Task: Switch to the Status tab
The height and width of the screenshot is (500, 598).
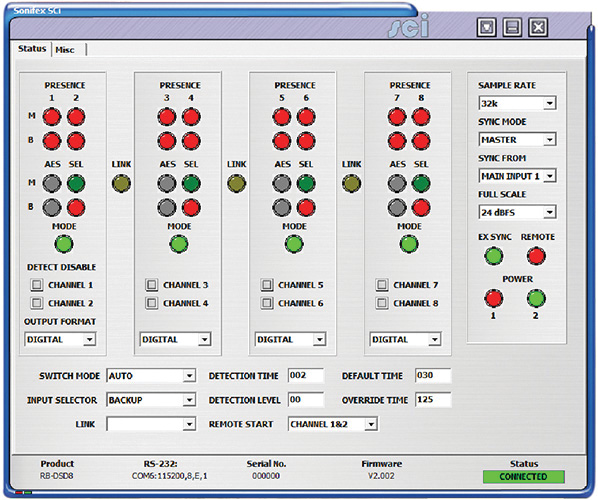Action: (x=32, y=49)
